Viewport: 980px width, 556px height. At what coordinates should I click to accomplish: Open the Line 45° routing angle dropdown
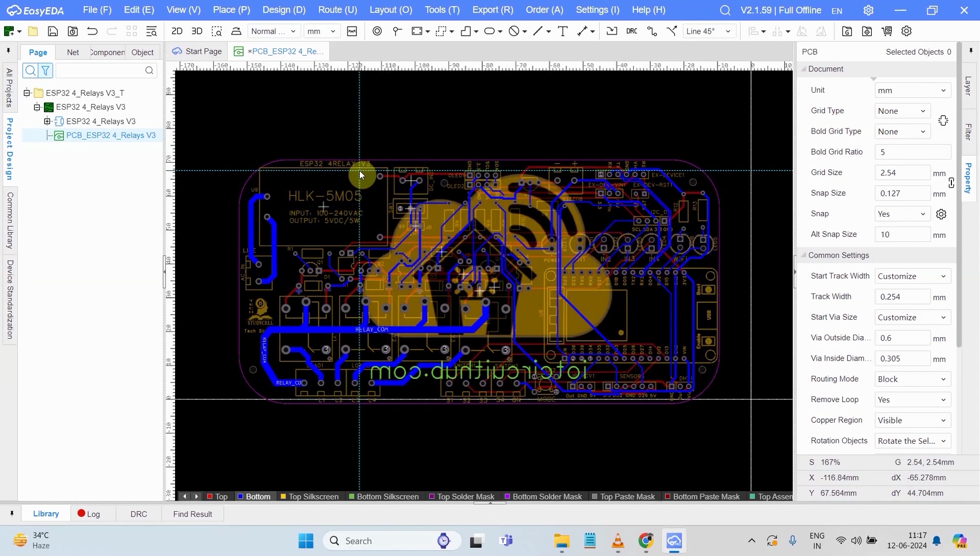[709, 31]
